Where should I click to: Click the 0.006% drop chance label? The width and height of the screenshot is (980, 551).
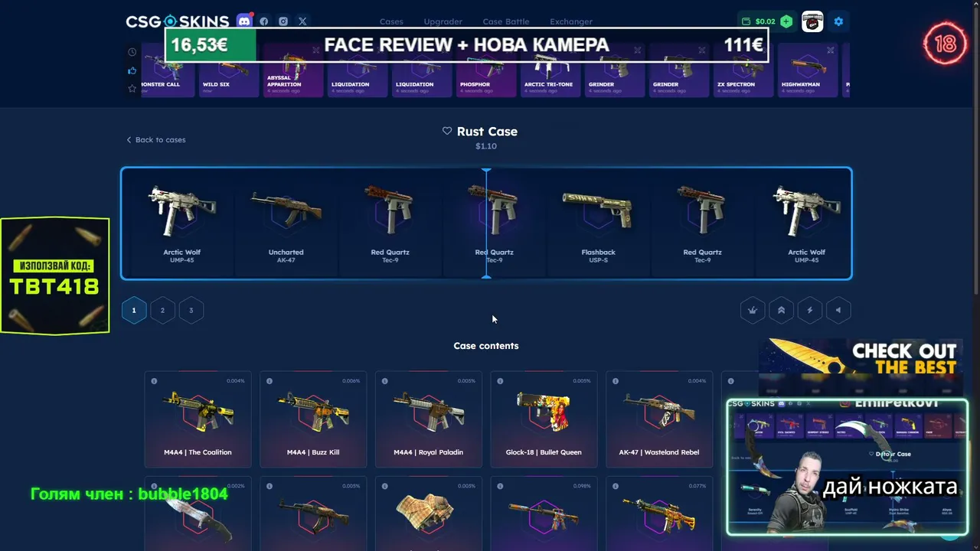click(x=351, y=381)
